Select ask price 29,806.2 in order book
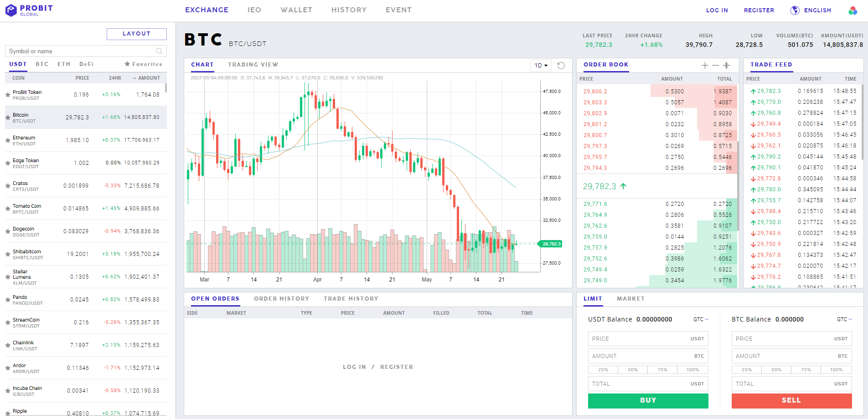868x419 pixels. (x=595, y=92)
